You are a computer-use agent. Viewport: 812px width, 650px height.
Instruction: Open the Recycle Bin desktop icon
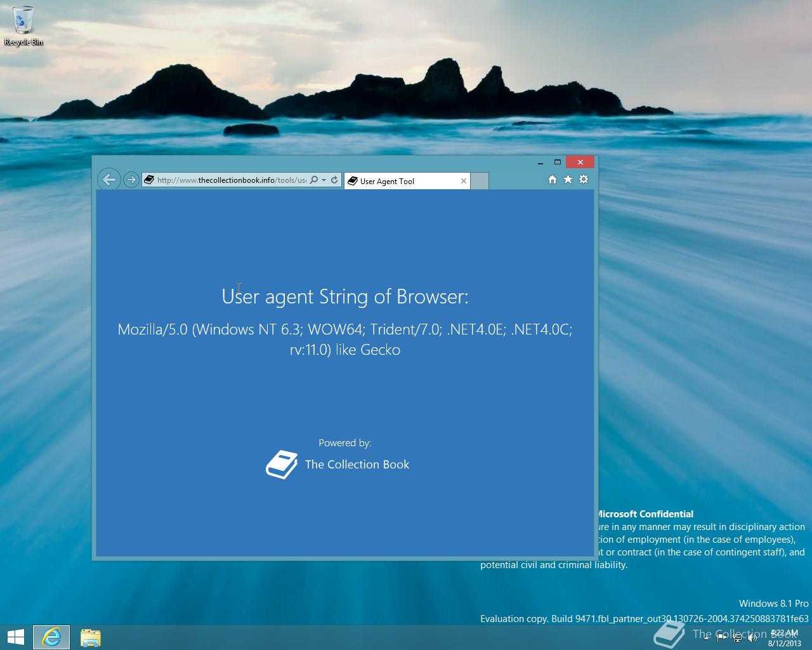23,25
